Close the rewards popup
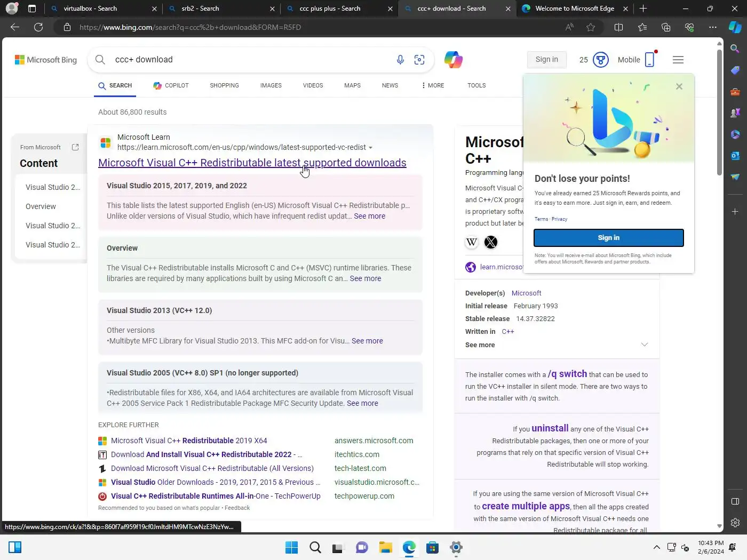This screenshot has height=560, width=747. (679, 86)
